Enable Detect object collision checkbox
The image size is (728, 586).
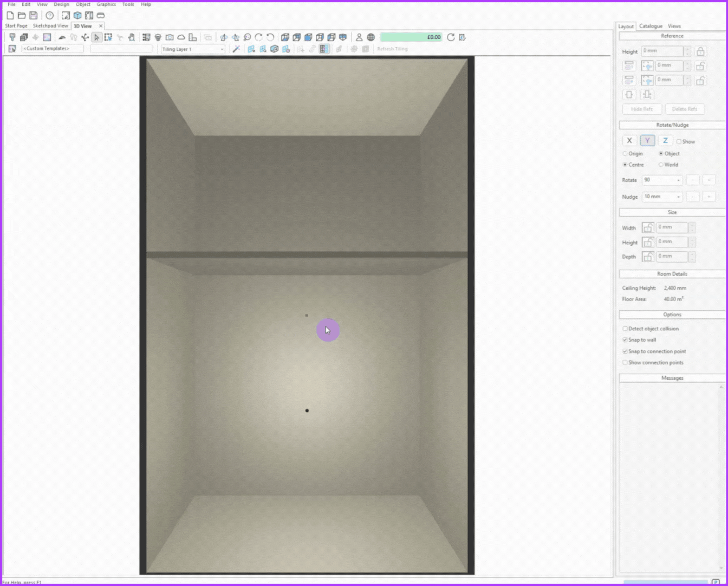[x=625, y=329]
